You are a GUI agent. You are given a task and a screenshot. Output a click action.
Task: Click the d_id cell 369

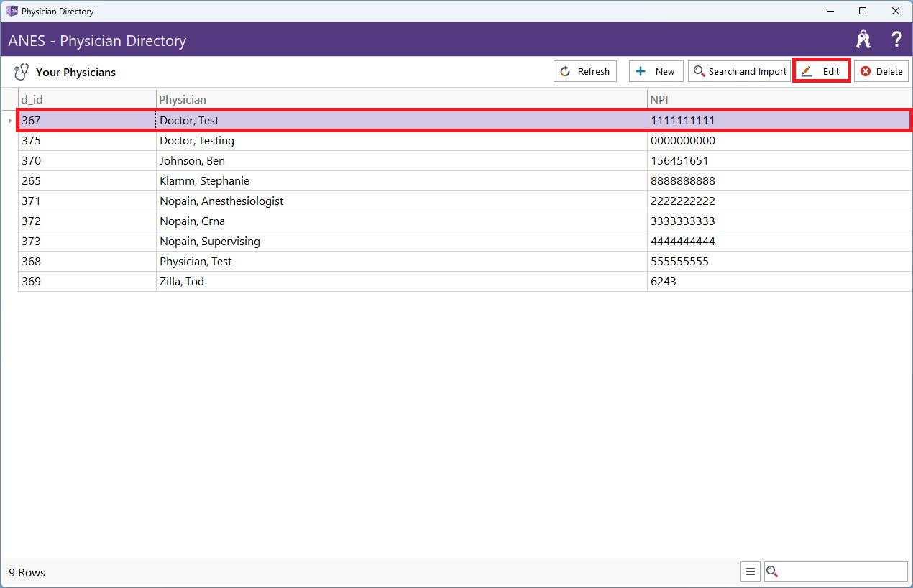pos(87,282)
